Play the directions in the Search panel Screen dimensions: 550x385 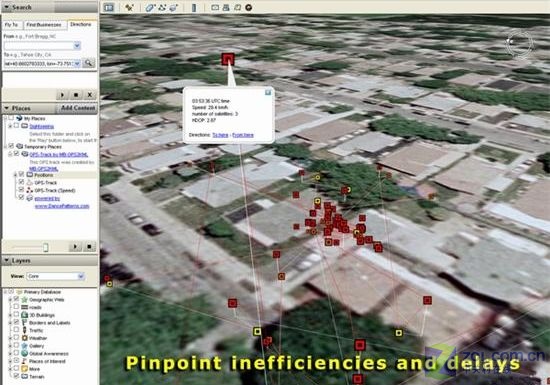click(62, 95)
